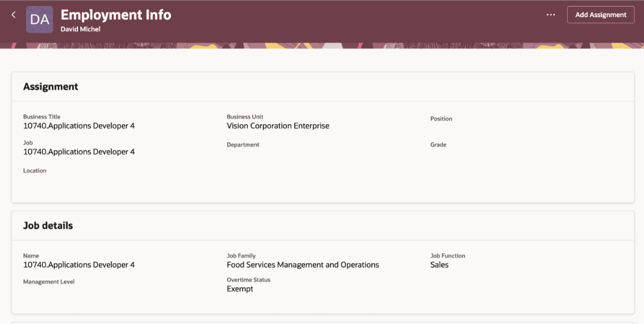The width and height of the screenshot is (644, 324).
Task: Click the Exempt overtime status value
Action: [x=240, y=289]
